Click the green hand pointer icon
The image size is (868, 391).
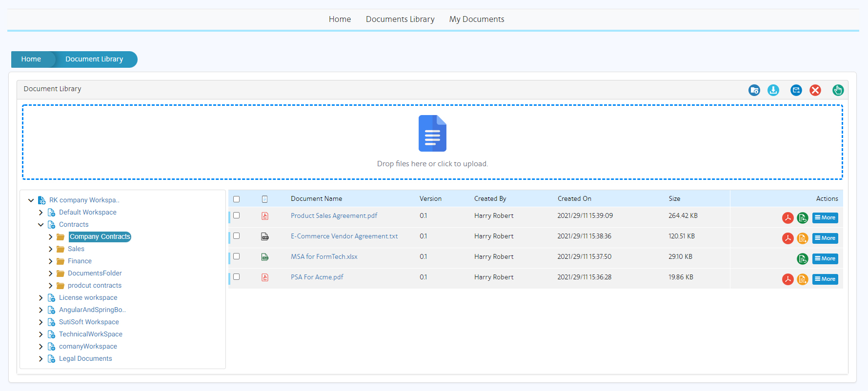[x=838, y=90]
